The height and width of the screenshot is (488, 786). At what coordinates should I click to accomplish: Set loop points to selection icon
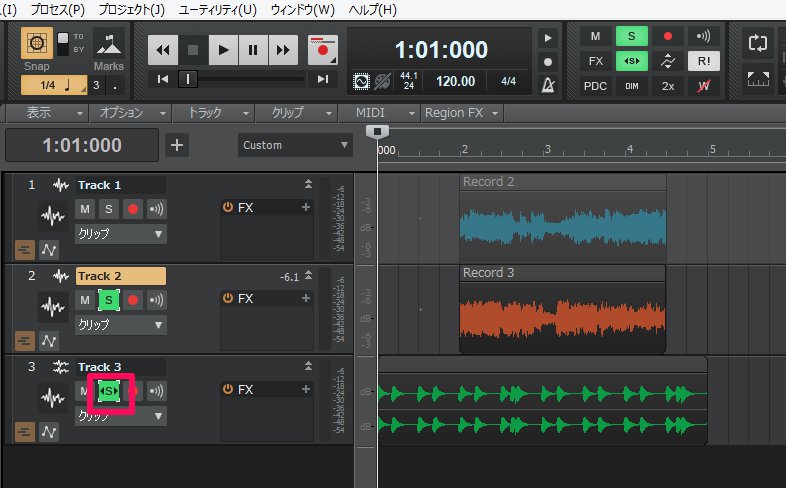tap(757, 79)
